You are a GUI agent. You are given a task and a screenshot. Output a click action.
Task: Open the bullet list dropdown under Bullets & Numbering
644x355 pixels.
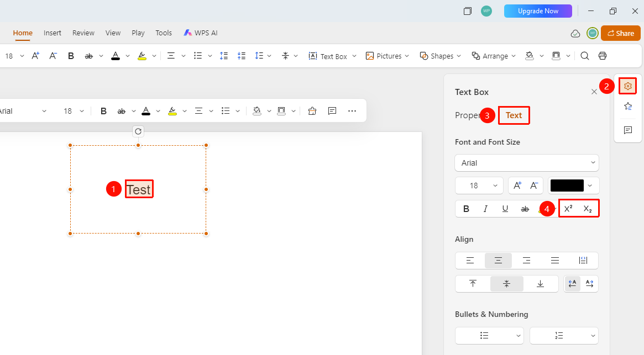pyautogui.click(x=489, y=336)
